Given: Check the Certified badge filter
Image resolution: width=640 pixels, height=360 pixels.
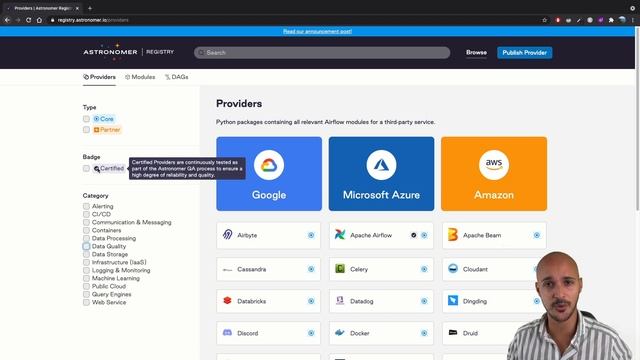Looking at the screenshot, I should (86, 168).
